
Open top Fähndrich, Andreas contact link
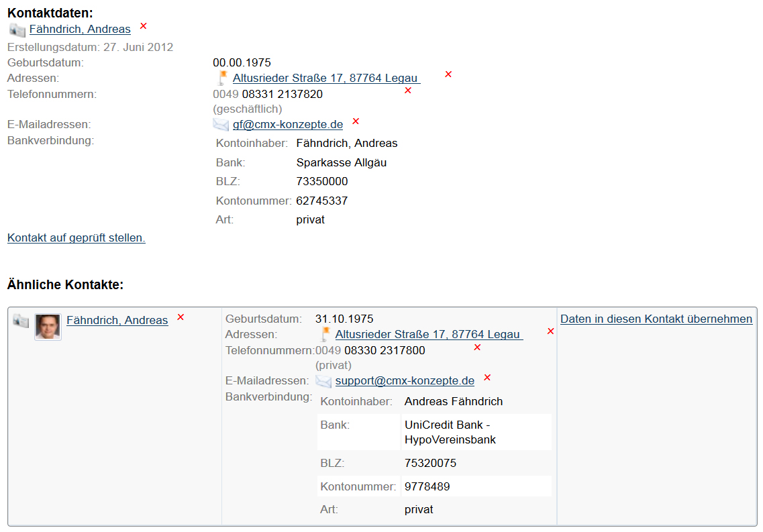pyautogui.click(x=80, y=30)
